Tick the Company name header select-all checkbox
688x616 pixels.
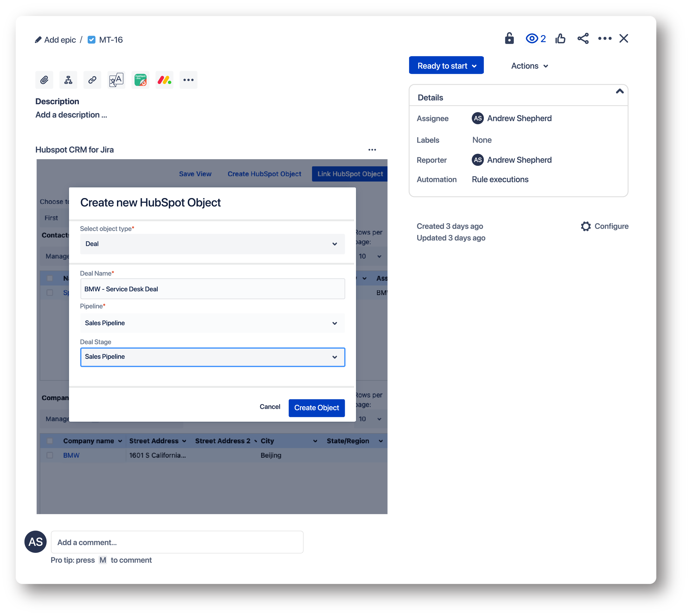click(50, 441)
